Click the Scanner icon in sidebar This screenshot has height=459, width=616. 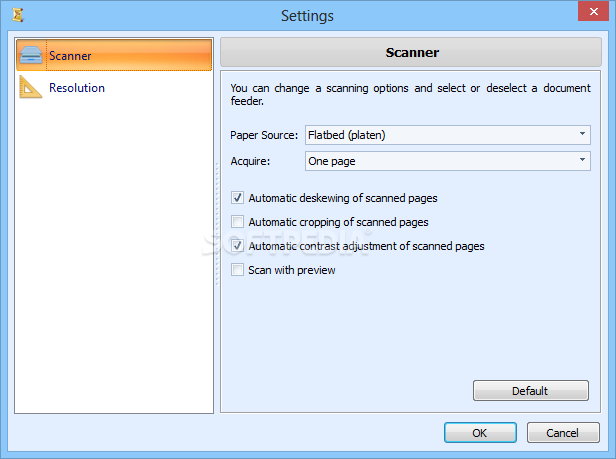(31, 55)
